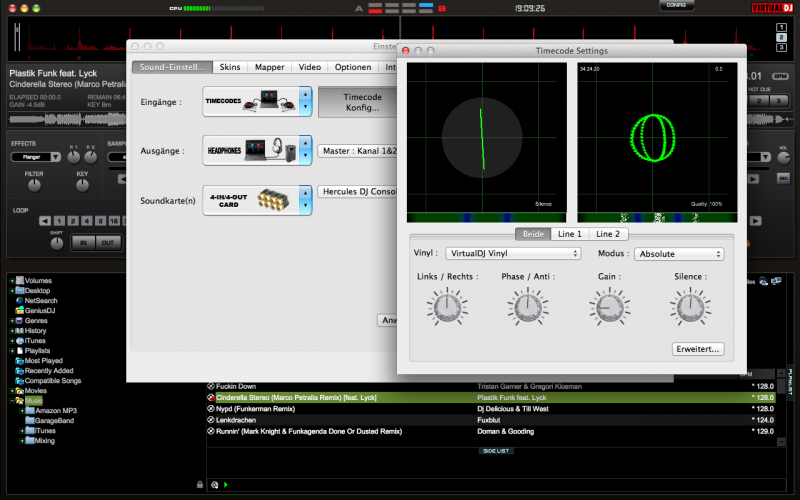The height and width of the screenshot is (500, 800).
Task: Open the Ausgänge HEADPHONES dropdown
Action: [x=257, y=151]
